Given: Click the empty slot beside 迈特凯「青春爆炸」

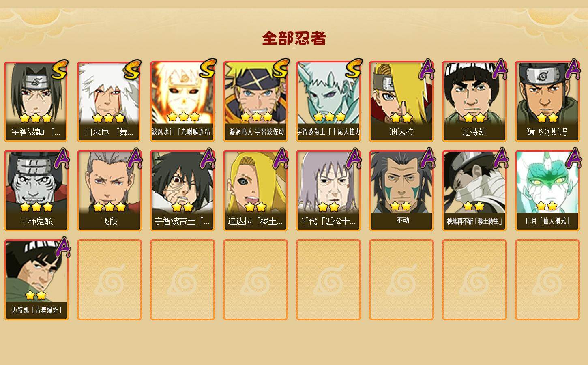Looking at the screenshot, I should tap(109, 280).
